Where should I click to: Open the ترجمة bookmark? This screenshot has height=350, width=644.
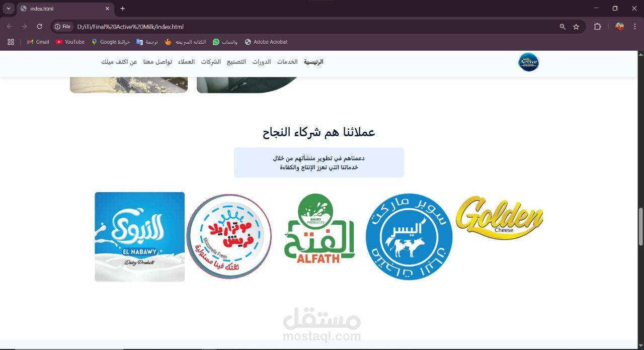[147, 42]
